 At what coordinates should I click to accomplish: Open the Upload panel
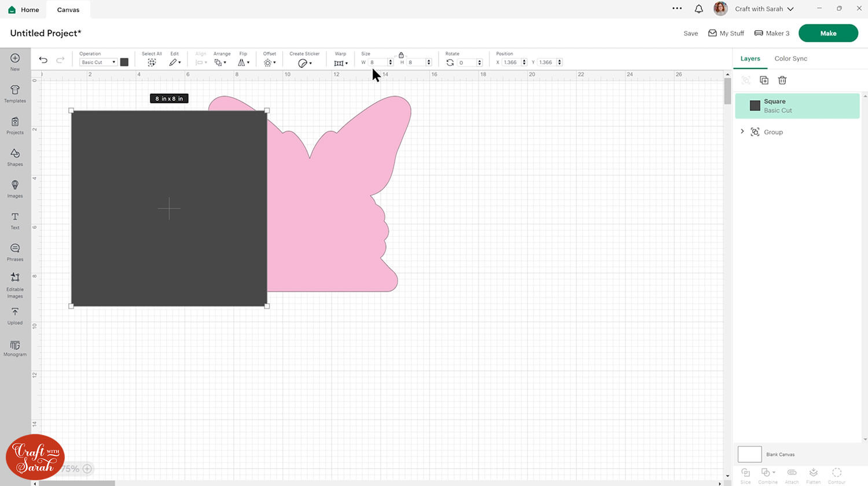[x=15, y=315]
